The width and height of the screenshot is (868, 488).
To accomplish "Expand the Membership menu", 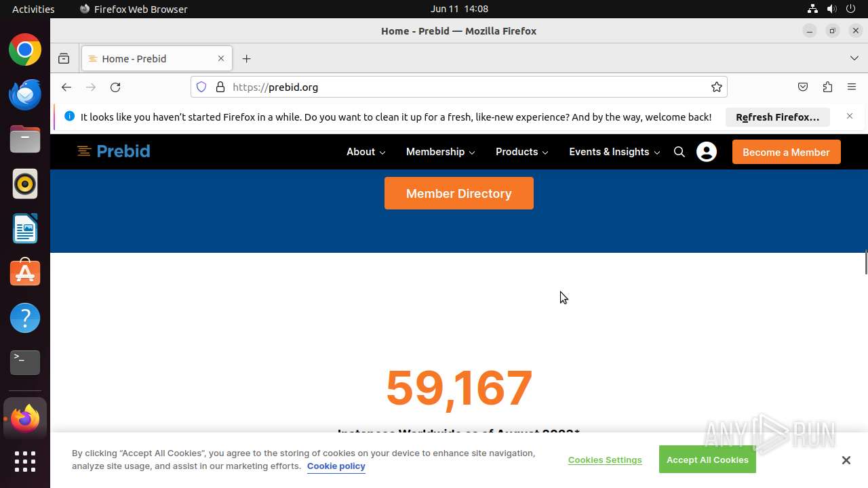I will click(441, 152).
